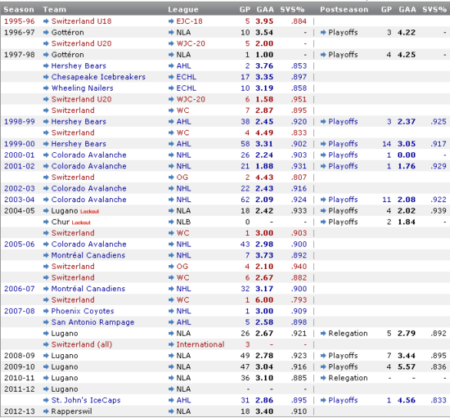Open the 1995-96 season link
The image size is (450, 418).
pyautogui.click(x=19, y=21)
